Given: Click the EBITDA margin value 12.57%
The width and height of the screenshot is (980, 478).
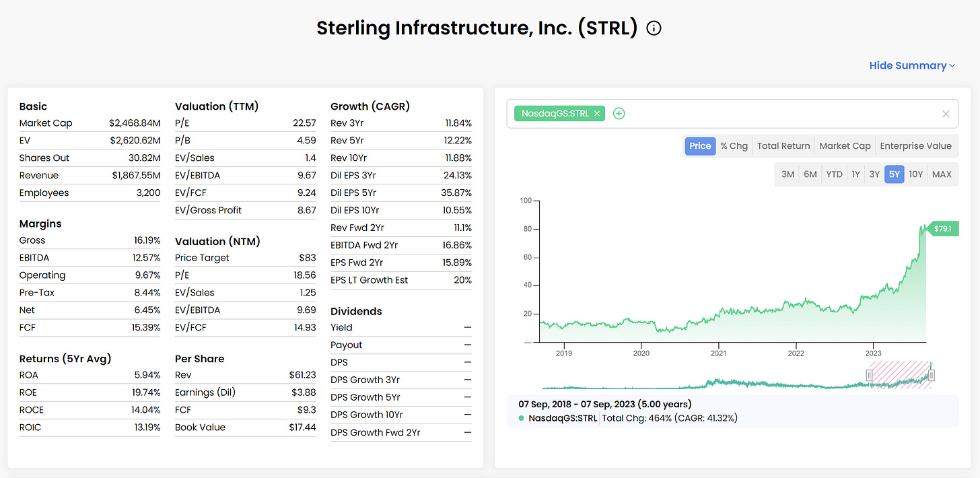Looking at the screenshot, I should pos(146,258).
